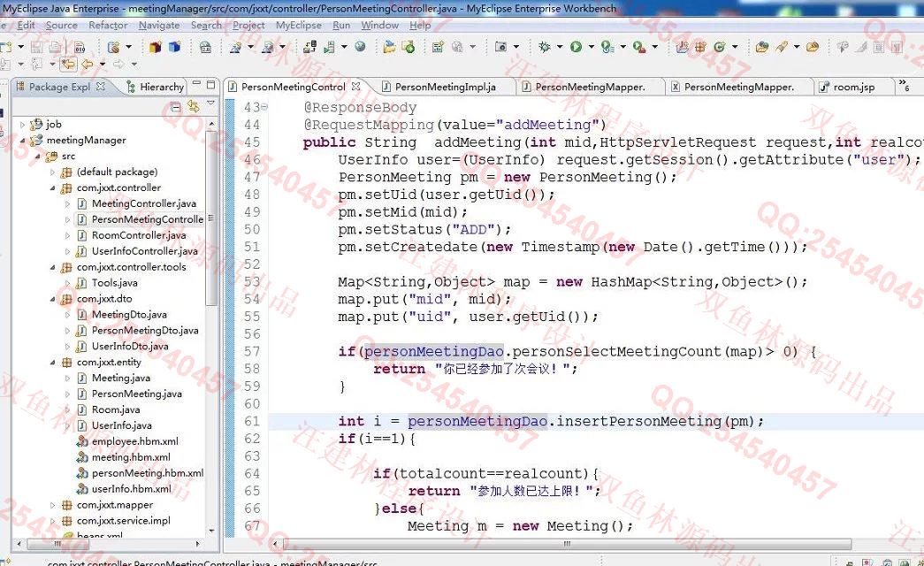Image resolution: width=924 pixels, height=566 pixels.
Task: Open the MyEclipse menu
Action: pos(298,26)
